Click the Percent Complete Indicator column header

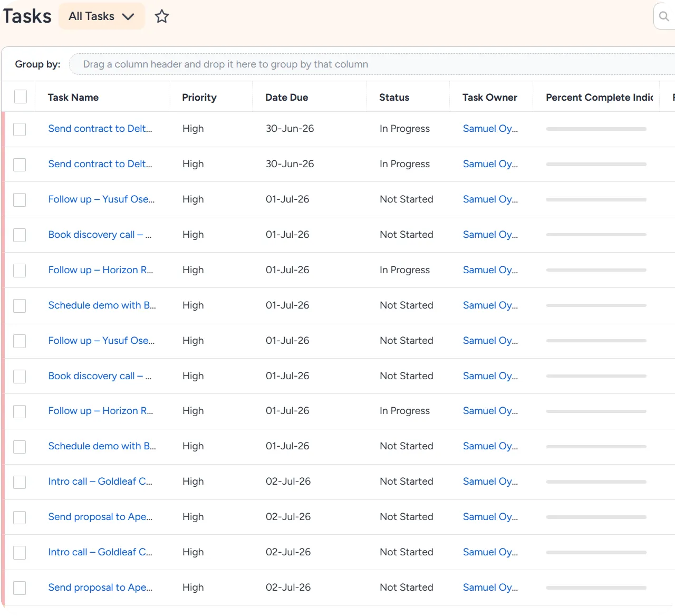coord(600,97)
